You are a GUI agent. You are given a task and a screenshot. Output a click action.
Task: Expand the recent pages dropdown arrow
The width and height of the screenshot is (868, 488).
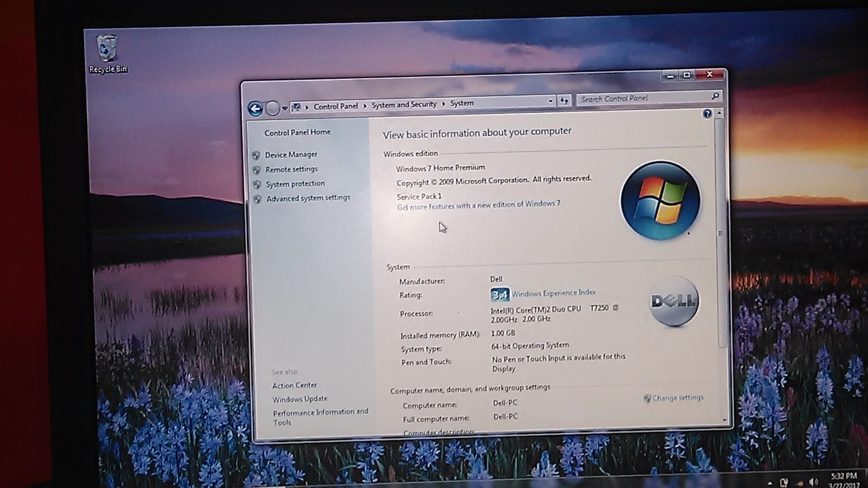point(284,108)
